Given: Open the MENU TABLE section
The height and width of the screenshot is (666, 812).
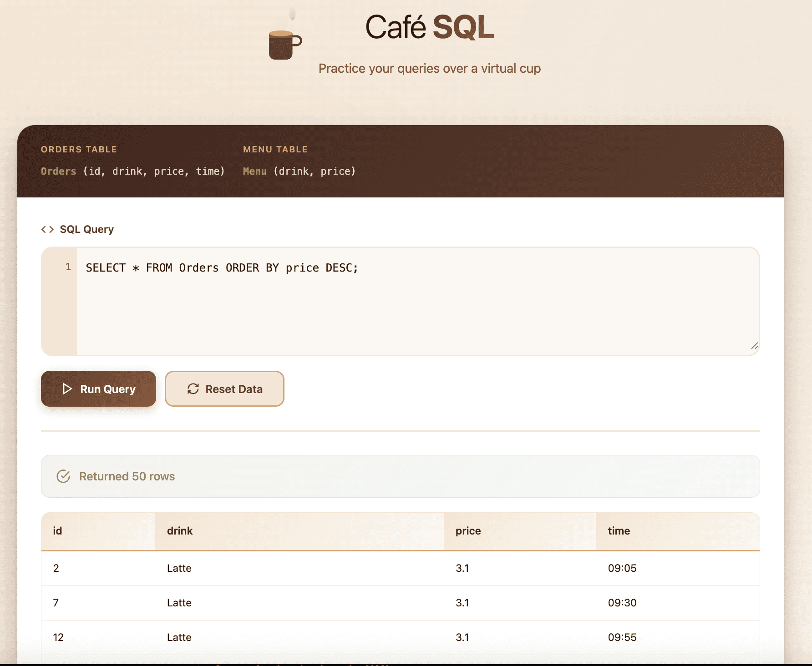Looking at the screenshot, I should click(275, 149).
